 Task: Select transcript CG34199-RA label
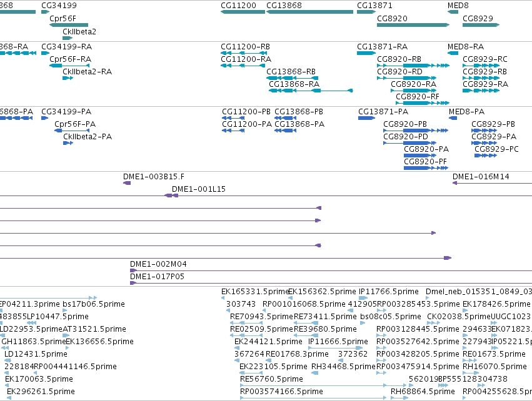[67, 47]
